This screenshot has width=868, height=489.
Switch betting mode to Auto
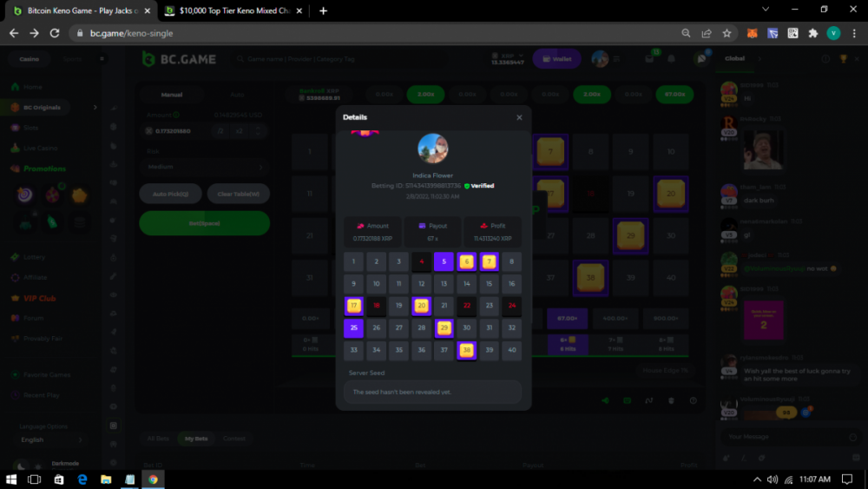pos(237,94)
